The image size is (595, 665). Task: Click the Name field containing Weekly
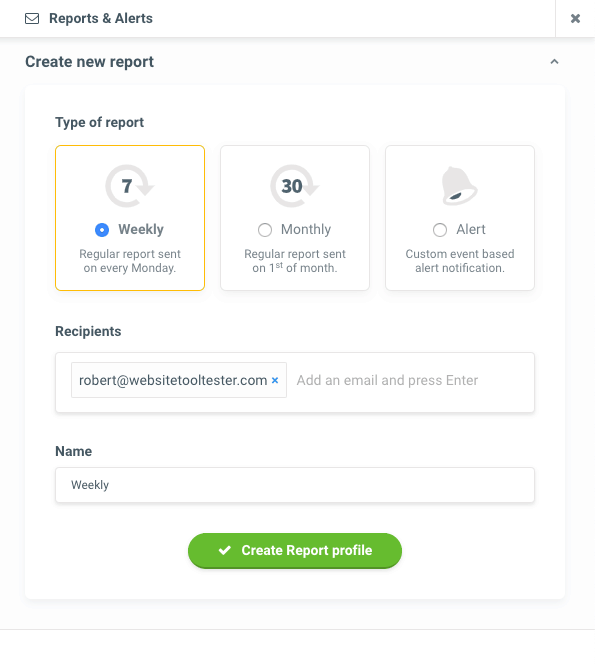point(295,485)
